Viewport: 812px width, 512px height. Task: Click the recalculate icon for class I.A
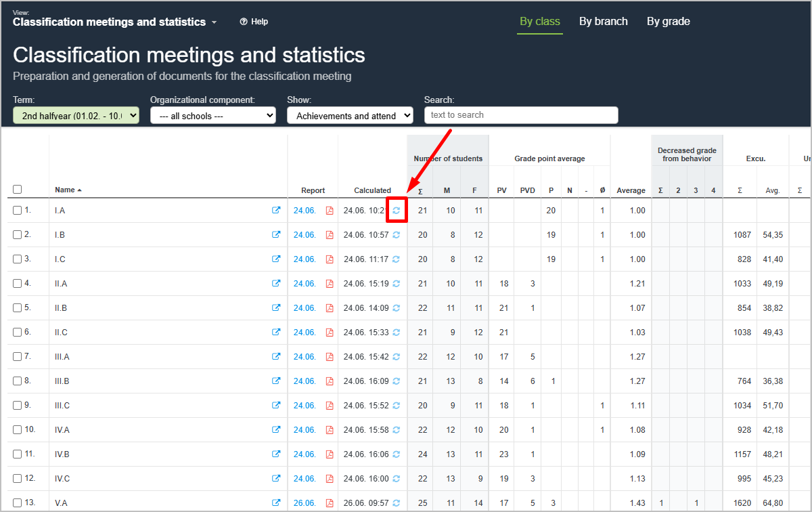397,211
